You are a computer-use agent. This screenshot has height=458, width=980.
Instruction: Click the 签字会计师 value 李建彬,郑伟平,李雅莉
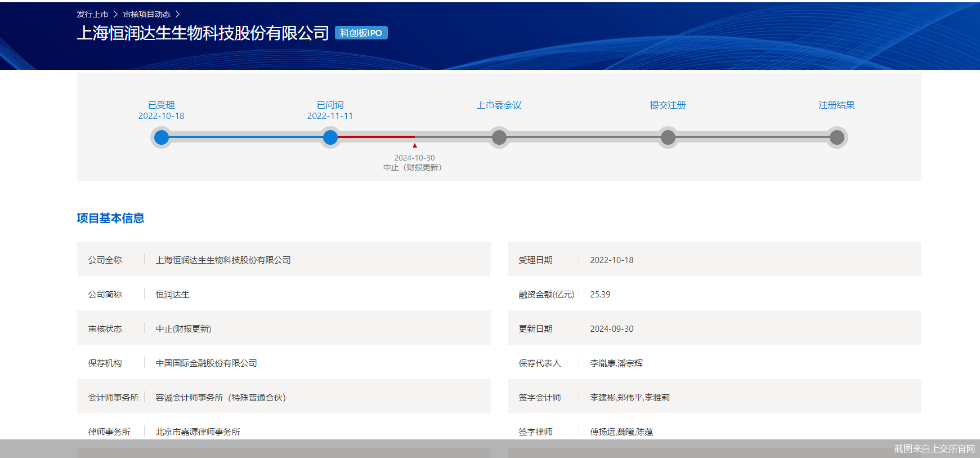click(x=630, y=397)
